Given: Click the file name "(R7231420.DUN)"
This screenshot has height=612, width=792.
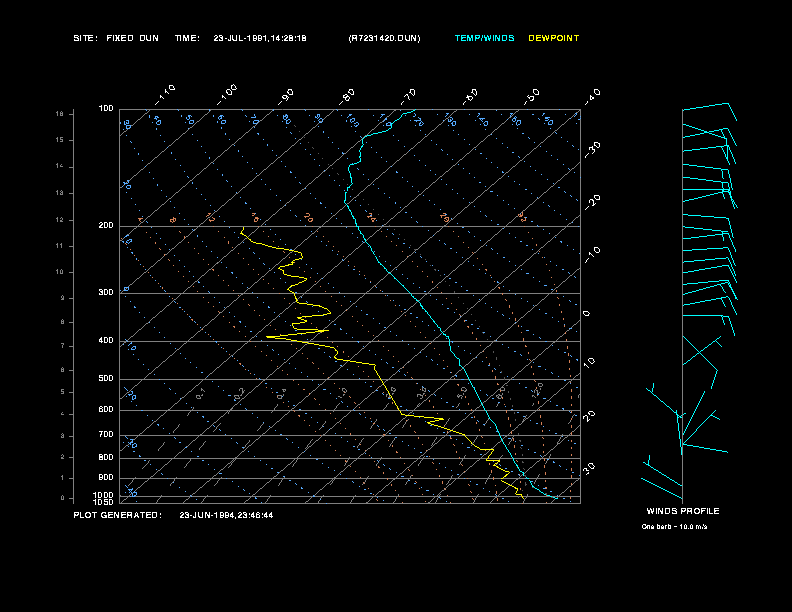Looking at the screenshot, I should [384, 38].
